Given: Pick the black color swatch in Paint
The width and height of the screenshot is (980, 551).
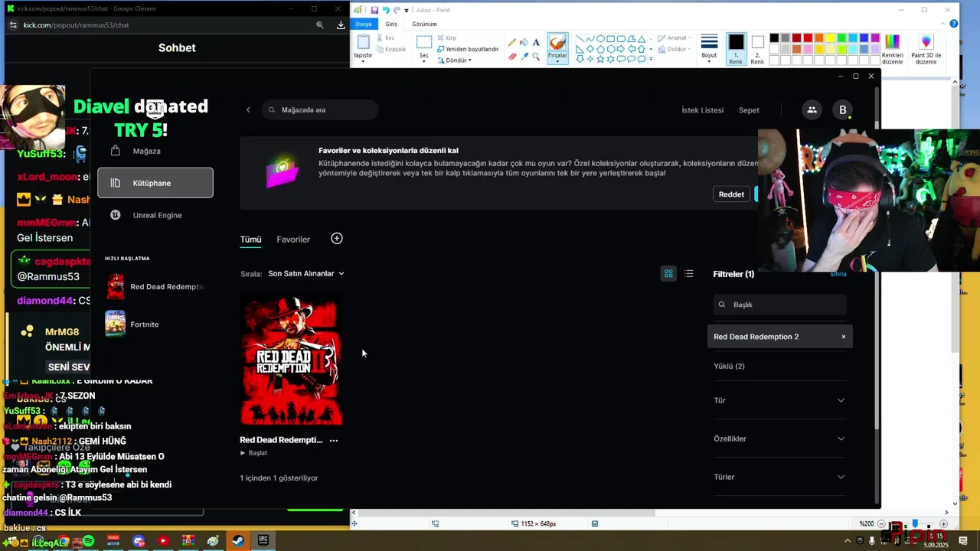Looking at the screenshot, I should pyautogui.click(x=774, y=37).
